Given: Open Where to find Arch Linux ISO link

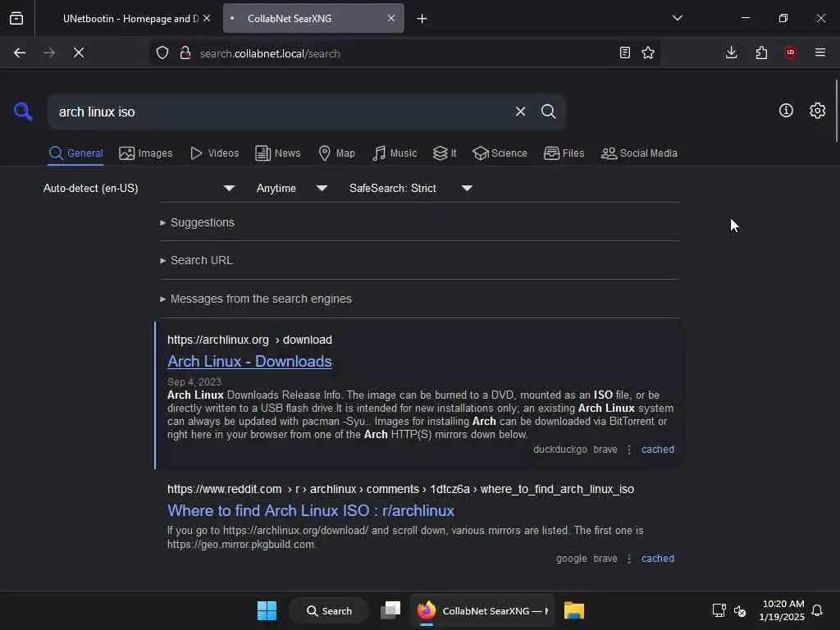Looking at the screenshot, I should point(311,510).
